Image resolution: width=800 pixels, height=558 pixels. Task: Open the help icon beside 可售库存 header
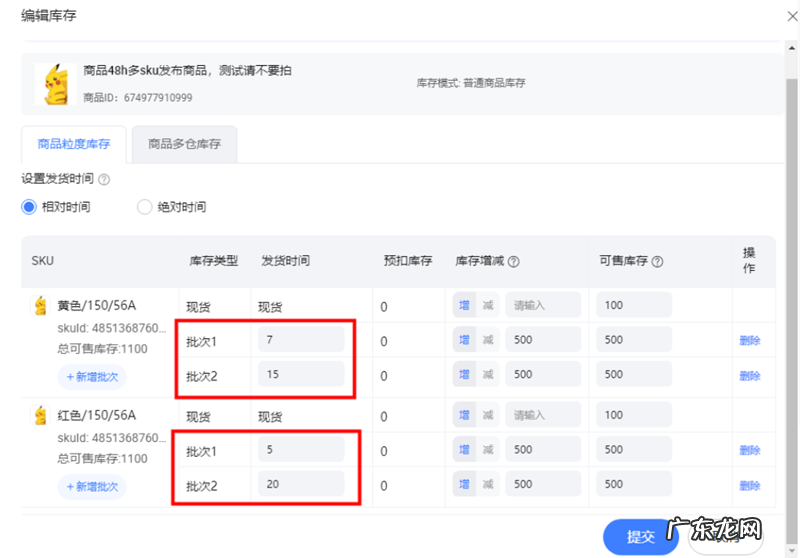(x=658, y=262)
